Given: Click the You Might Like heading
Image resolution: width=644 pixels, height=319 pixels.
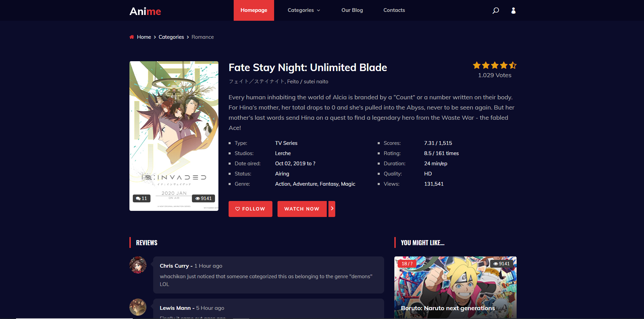Looking at the screenshot, I should pyautogui.click(x=423, y=243).
